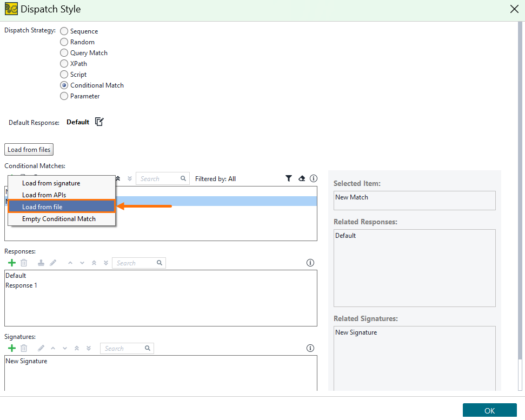Open the Conditional Matches info icon
Image resolution: width=525 pixels, height=420 pixels.
click(x=313, y=178)
